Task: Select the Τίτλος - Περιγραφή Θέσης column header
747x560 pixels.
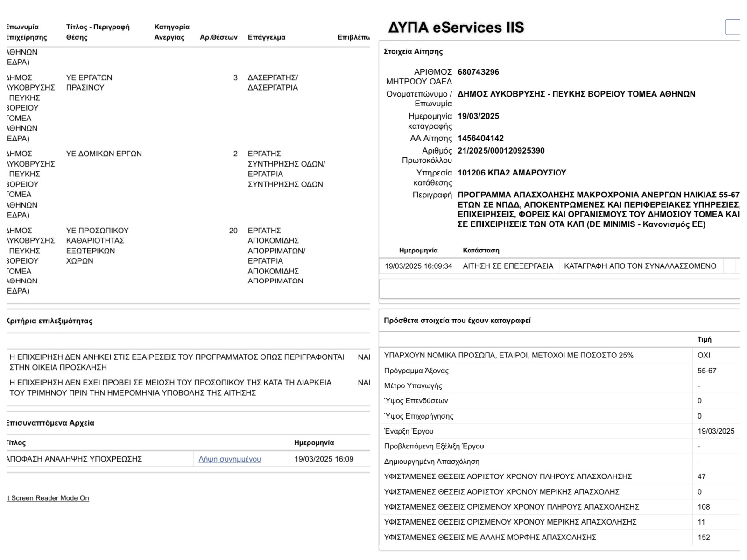Action: point(98,32)
